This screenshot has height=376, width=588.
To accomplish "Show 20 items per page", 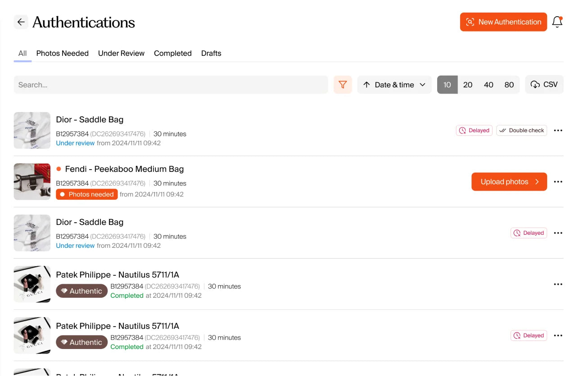I will point(468,85).
